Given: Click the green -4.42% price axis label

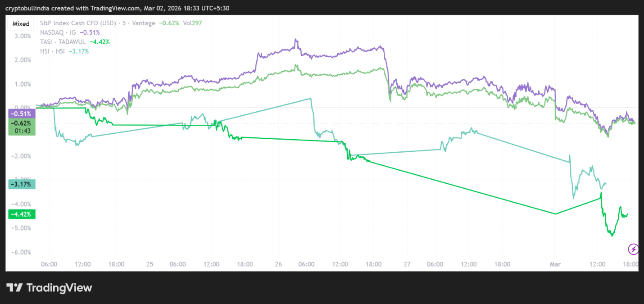Looking at the screenshot, I should tap(20, 214).
